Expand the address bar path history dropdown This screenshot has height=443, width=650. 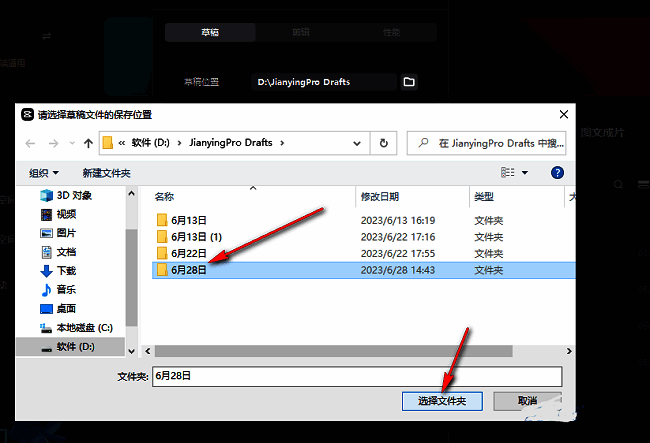360,143
